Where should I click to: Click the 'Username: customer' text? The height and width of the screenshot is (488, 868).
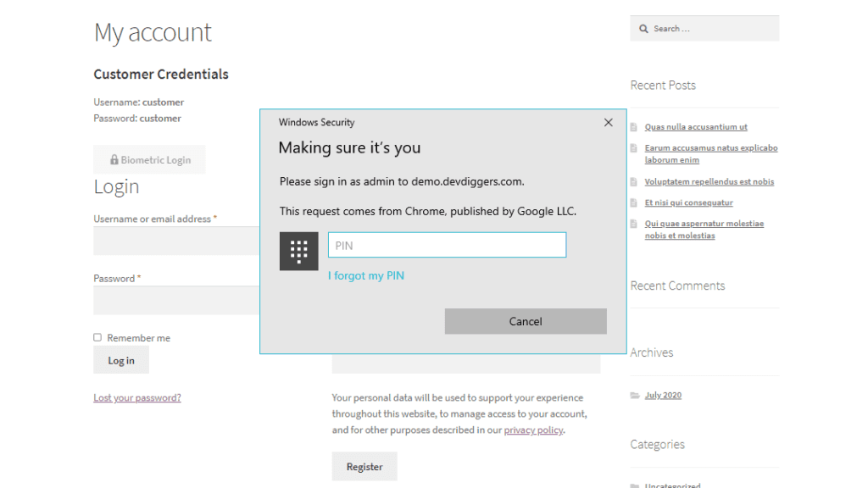pyautogui.click(x=138, y=102)
